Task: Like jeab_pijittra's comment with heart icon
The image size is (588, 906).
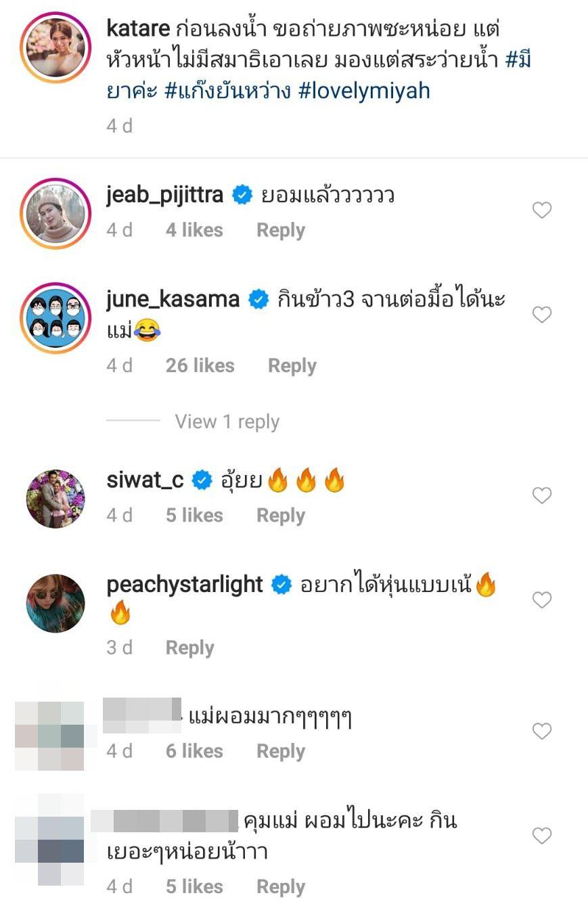Action: coord(542,210)
